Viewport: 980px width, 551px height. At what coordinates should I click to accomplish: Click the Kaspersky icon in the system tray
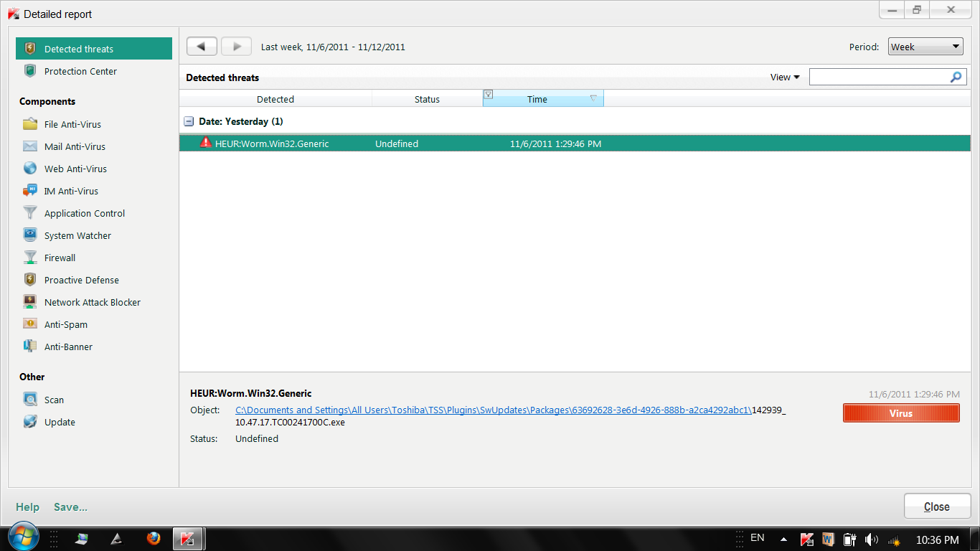(806, 539)
